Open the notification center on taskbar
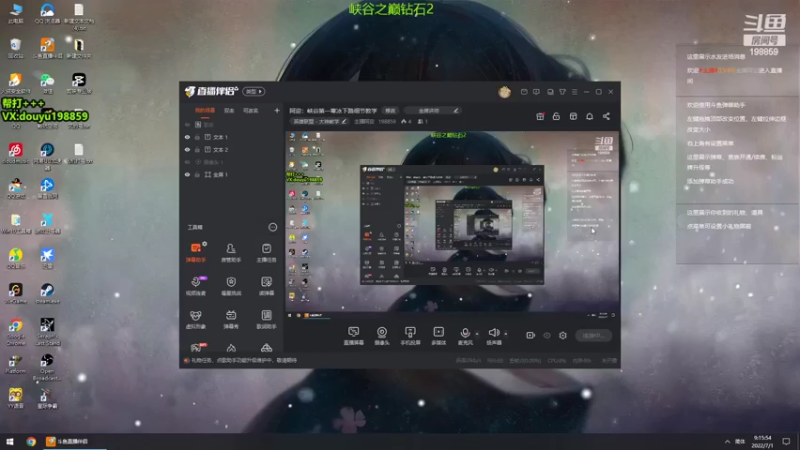The image size is (800, 450). click(786, 442)
